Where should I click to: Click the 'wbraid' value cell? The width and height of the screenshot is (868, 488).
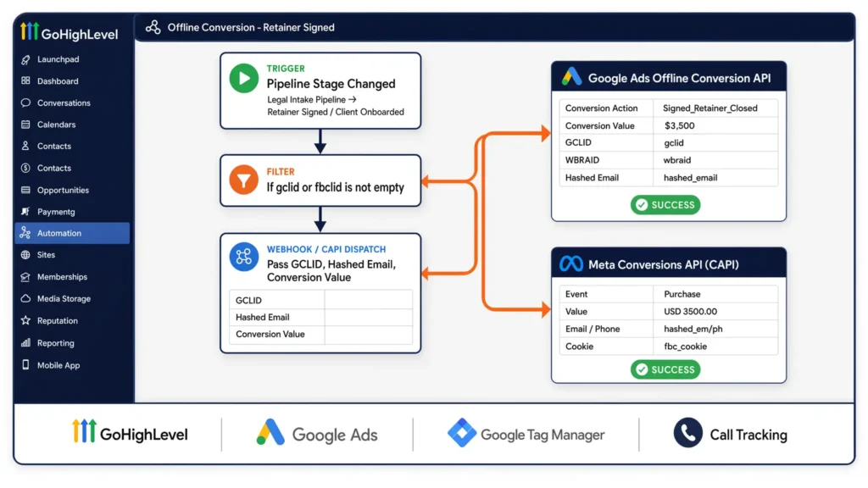(715, 160)
